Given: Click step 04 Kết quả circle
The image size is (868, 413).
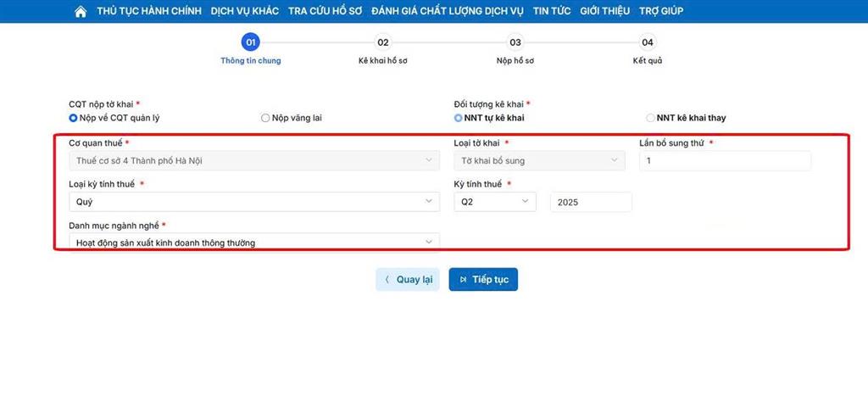Looking at the screenshot, I should click(648, 42).
